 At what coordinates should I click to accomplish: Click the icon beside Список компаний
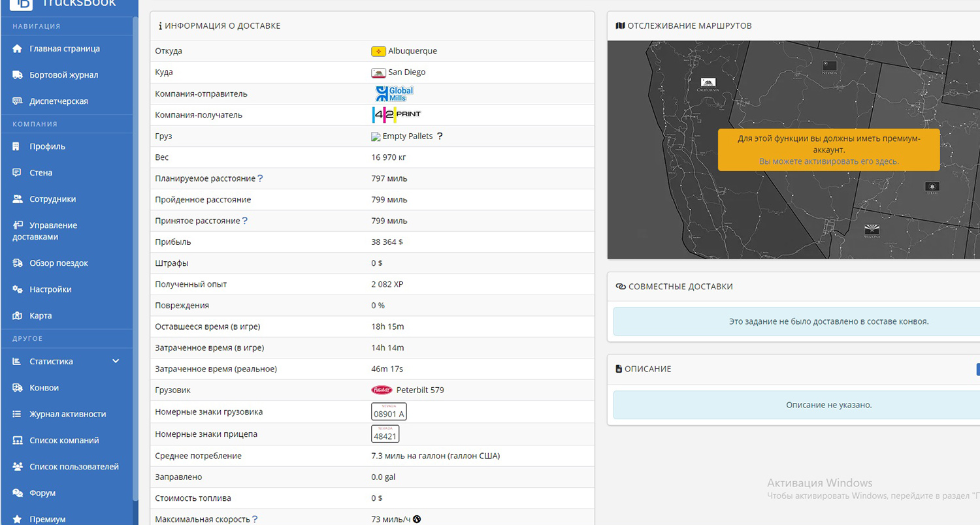point(18,441)
